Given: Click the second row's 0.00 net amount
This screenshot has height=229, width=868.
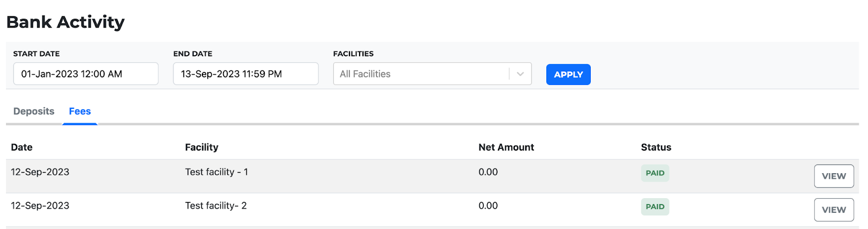Looking at the screenshot, I should pos(488,206).
